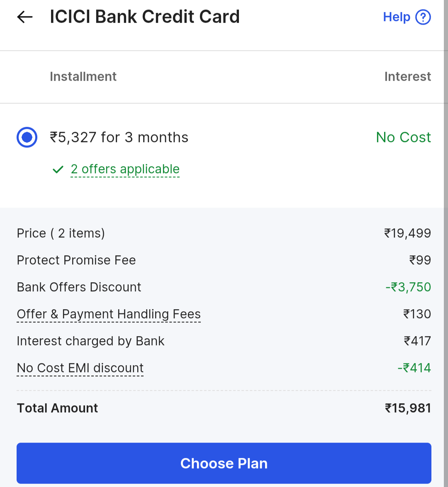Screen dimensions: 448x487
Task: Click the circled question mark in the header
Action: 422,17
